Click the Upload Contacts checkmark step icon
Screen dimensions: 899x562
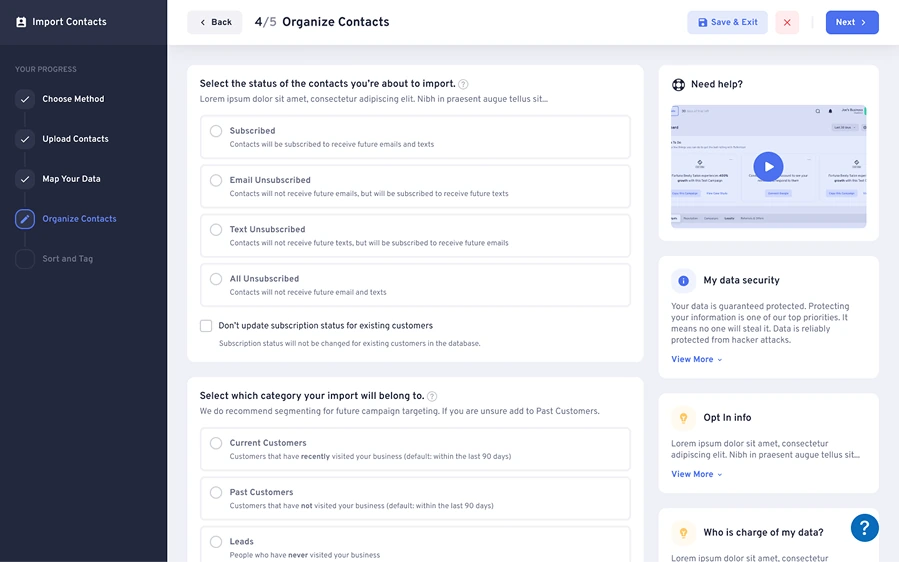point(25,139)
